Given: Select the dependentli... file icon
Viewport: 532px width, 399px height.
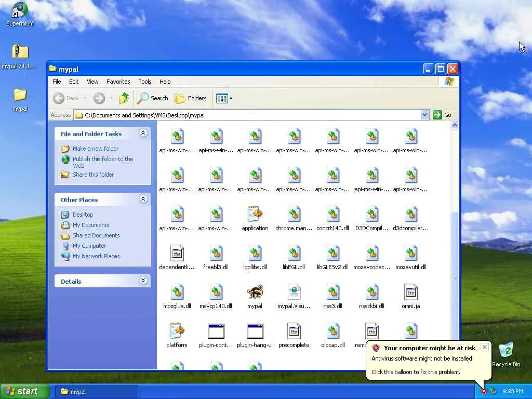Looking at the screenshot, I should [x=177, y=253].
